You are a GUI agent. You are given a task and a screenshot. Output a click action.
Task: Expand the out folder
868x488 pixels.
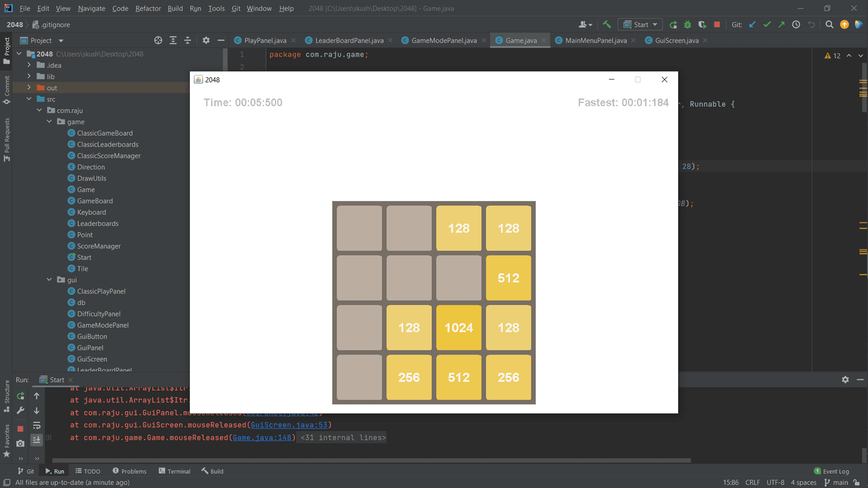(29, 88)
